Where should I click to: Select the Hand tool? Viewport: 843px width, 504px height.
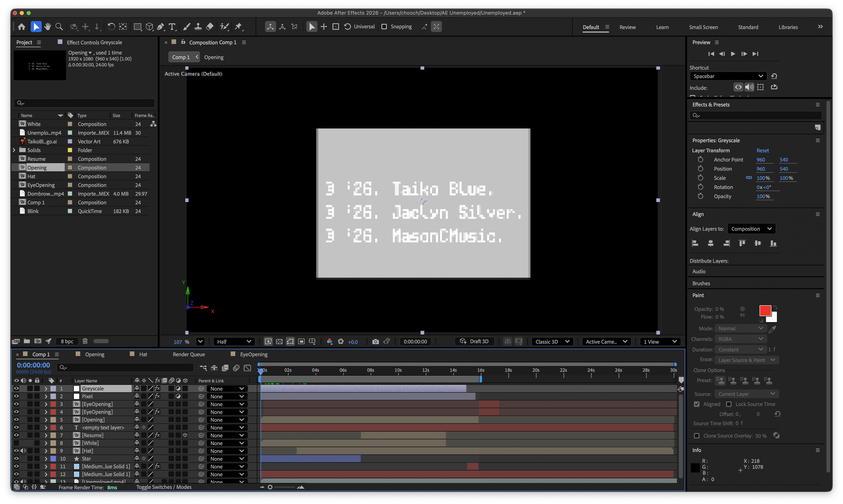pyautogui.click(x=48, y=27)
